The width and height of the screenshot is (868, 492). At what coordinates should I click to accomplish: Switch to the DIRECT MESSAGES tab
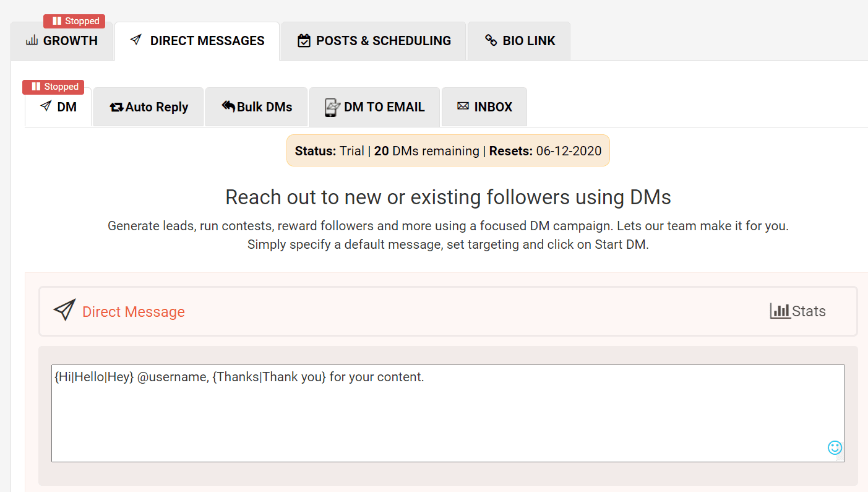(x=197, y=40)
